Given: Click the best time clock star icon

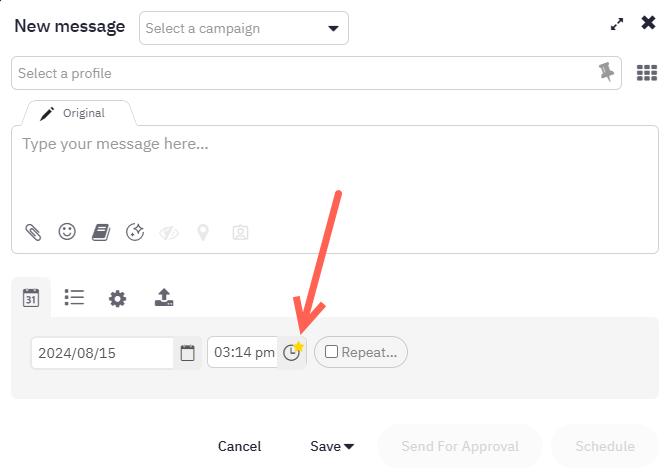Looking at the screenshot, I should (293, 352).
